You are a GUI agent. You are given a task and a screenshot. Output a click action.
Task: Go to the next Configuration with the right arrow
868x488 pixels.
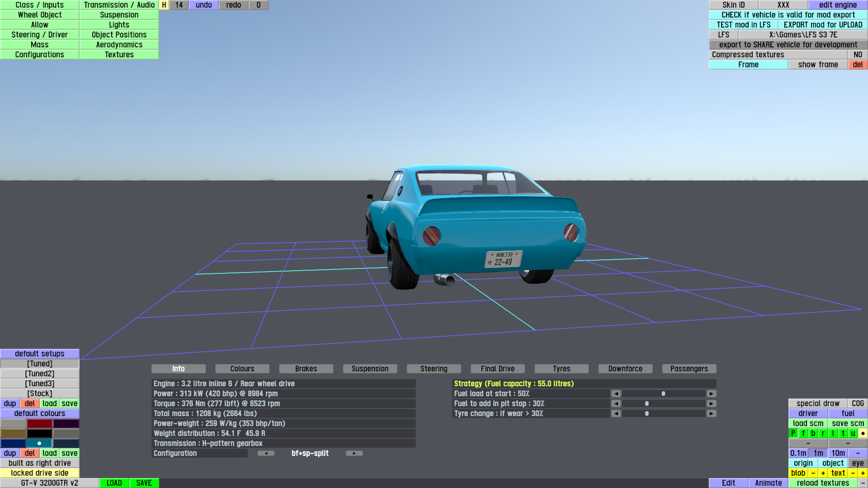coord(354,453)
